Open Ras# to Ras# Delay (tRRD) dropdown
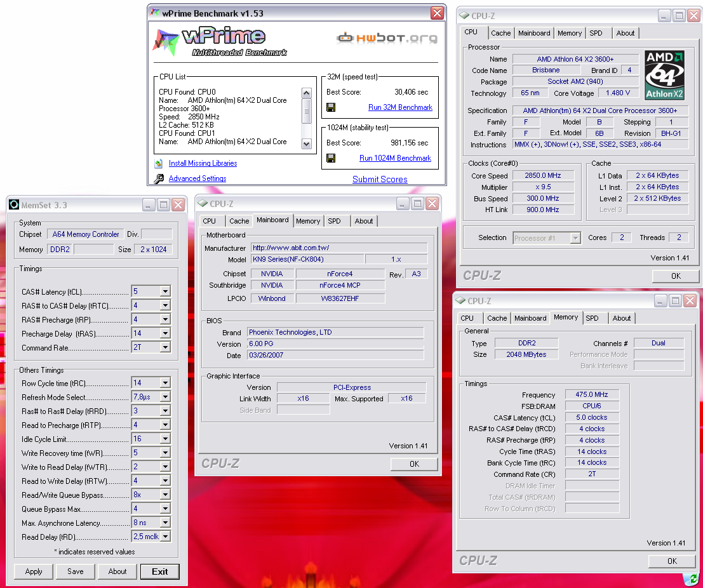703x588 pixels. pyautogui.click(x=166, y=411)
